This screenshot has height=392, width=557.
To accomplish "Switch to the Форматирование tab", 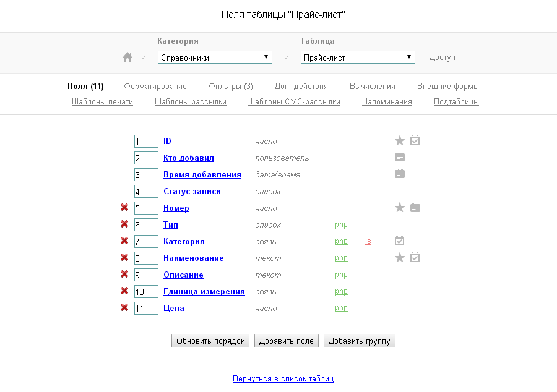I will tap(155, 87).
